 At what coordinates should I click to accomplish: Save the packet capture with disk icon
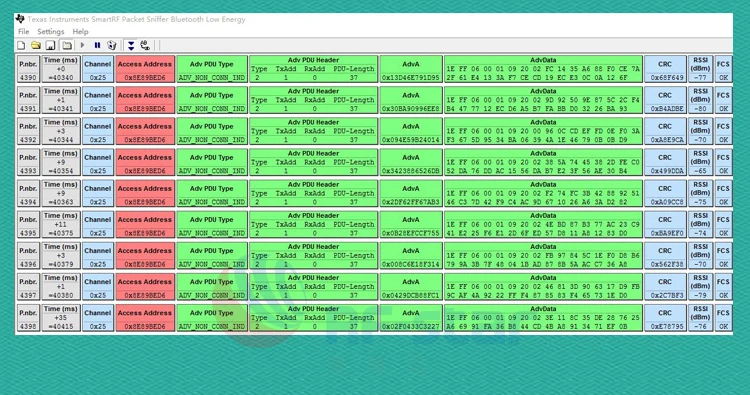pos(51,45)
